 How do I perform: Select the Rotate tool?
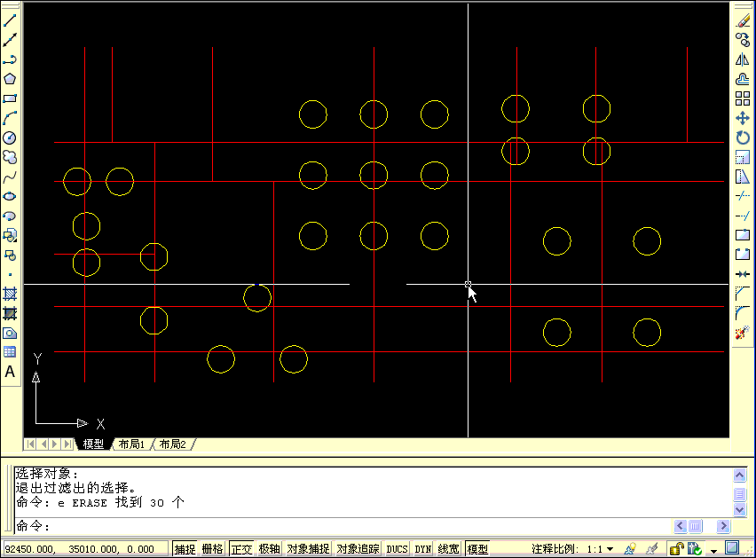click(x=743, y=138)
